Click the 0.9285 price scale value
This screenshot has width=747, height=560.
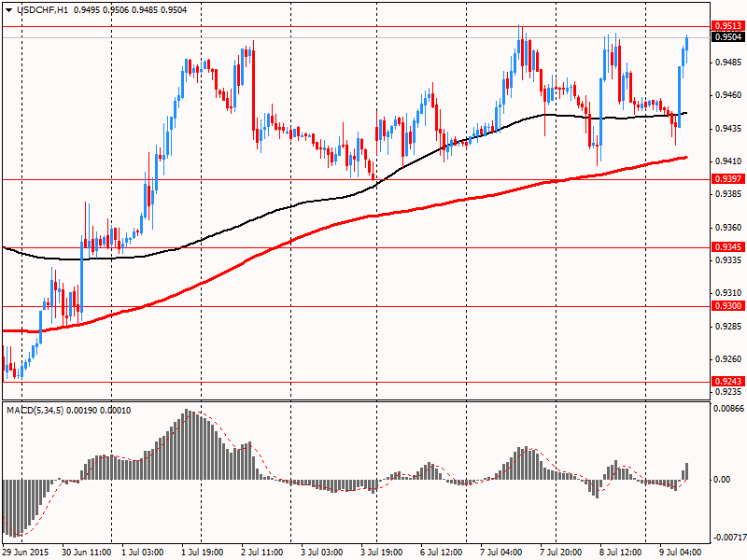point(728,327)
